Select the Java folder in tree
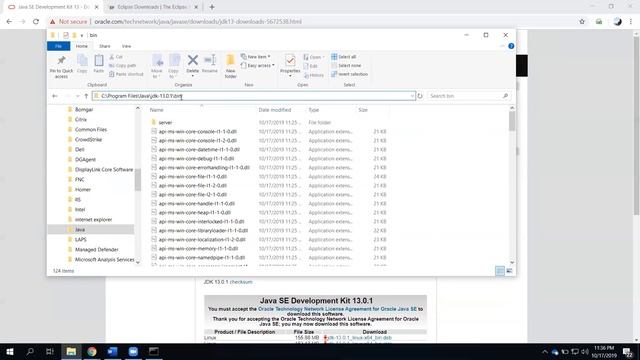Viewport: 640px width, 360px height. point(80,230)
